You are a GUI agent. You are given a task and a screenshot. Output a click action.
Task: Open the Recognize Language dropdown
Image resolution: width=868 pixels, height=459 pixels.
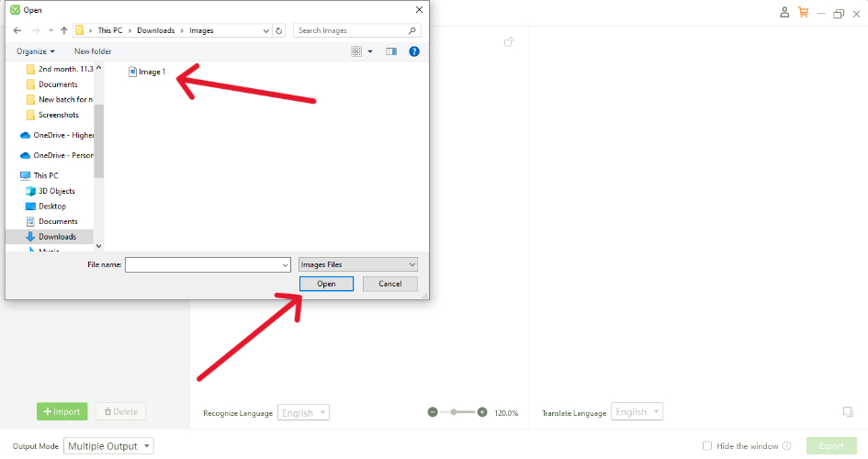click(x=303, y=412)
